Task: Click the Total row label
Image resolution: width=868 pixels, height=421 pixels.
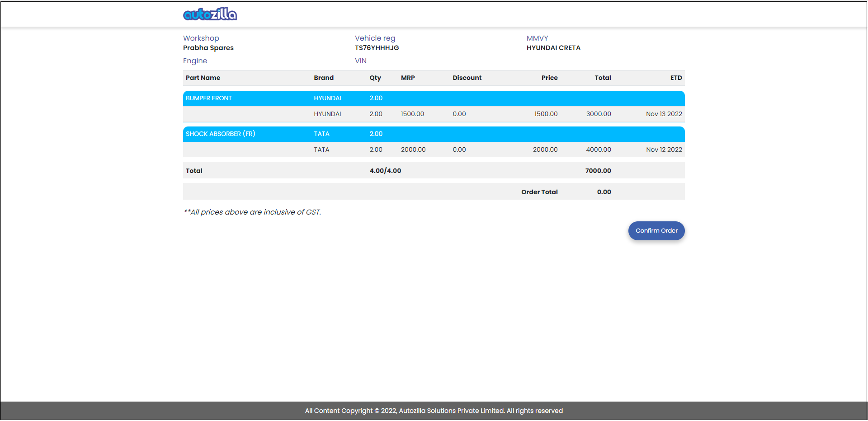Action: 194,171
